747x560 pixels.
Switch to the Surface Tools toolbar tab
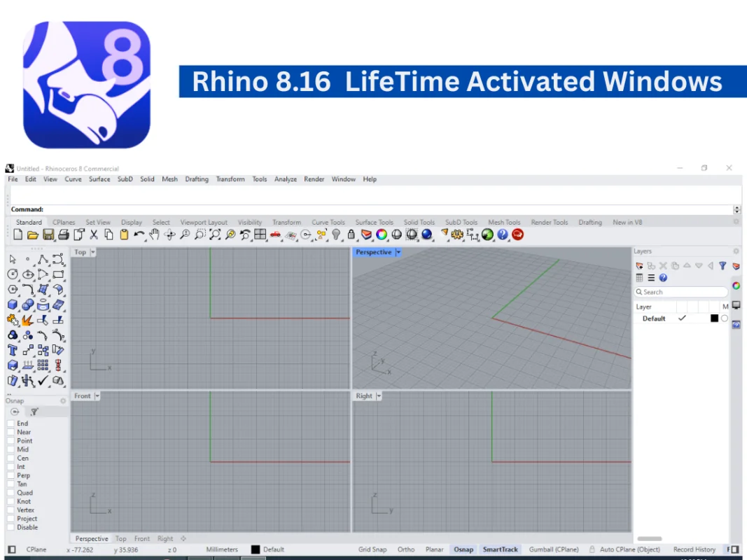(374, 222)
